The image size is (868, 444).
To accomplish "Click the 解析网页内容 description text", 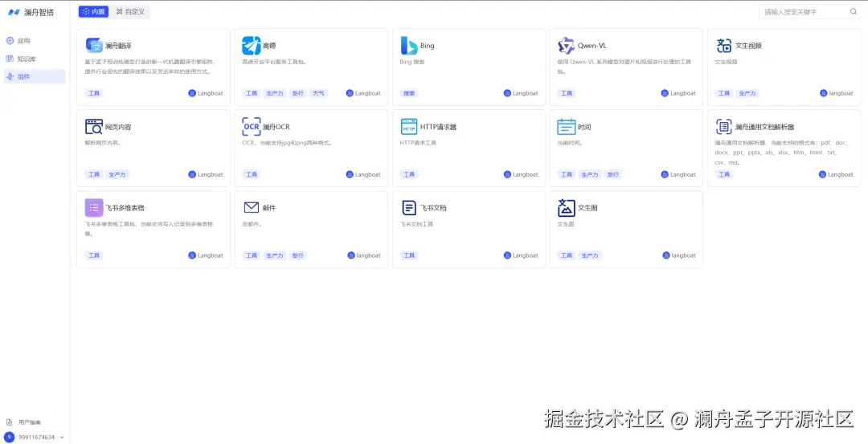I will [102, 143].
